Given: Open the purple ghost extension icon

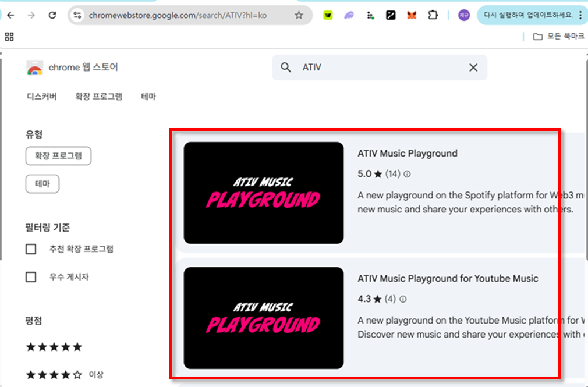Looking at the screenshot, I should click(x=349, y=15).
